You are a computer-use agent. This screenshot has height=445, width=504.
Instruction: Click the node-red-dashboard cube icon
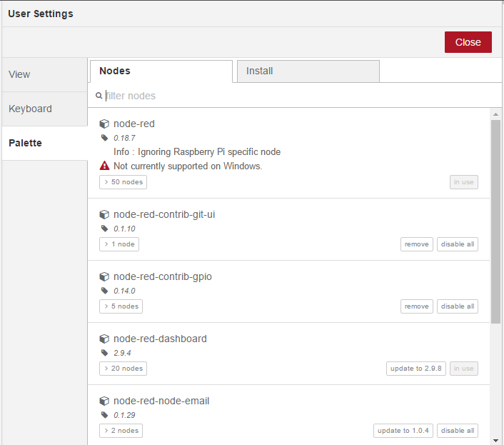pos(104,339)
